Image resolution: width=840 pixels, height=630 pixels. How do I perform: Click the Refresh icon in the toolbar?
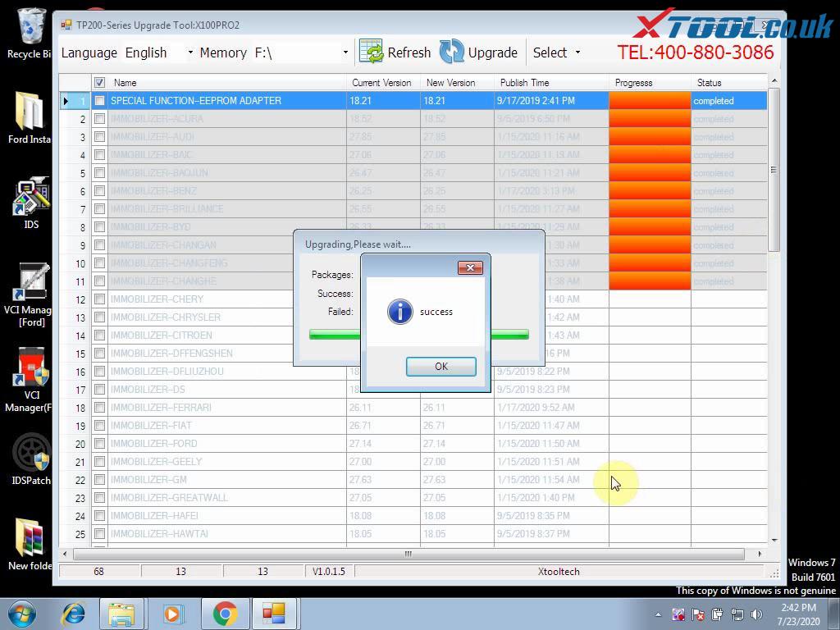pos(371,52)
